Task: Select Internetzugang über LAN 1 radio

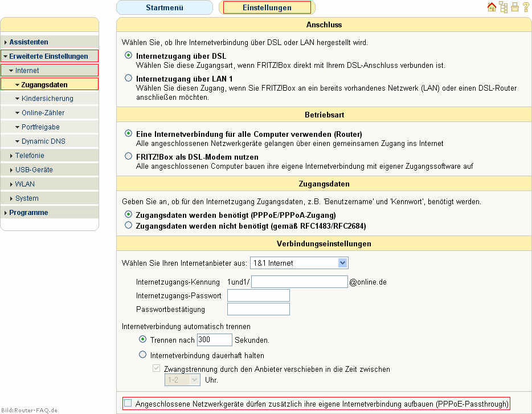Action: pos(128,78)
